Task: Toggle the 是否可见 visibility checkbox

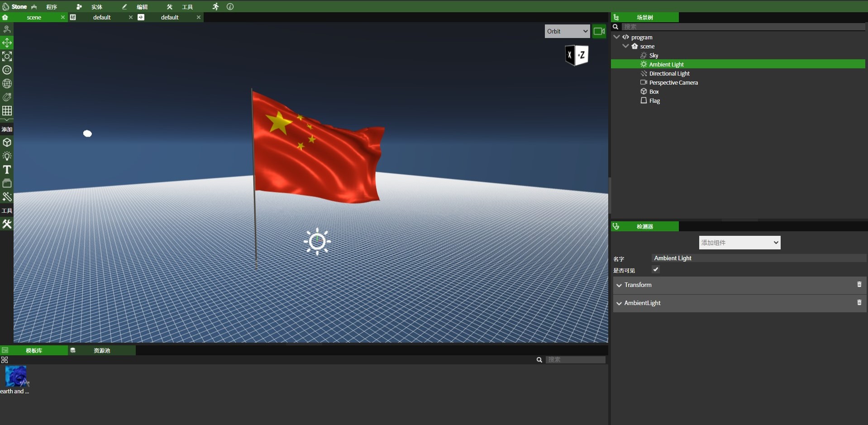Action: point(655,269)
